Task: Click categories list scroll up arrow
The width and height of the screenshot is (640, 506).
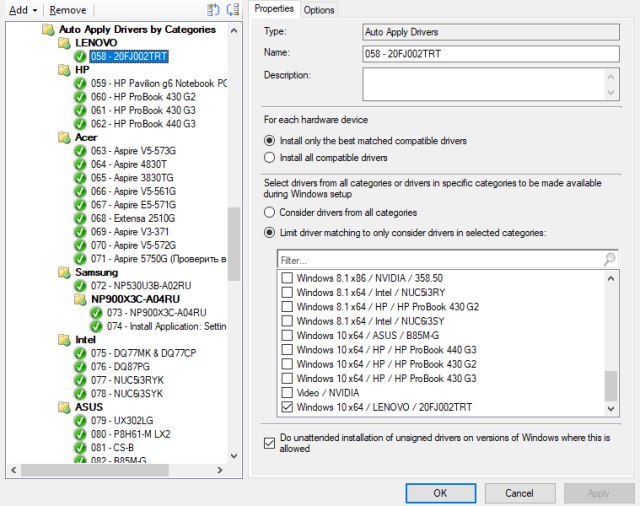Action: (x=611, y=279)
